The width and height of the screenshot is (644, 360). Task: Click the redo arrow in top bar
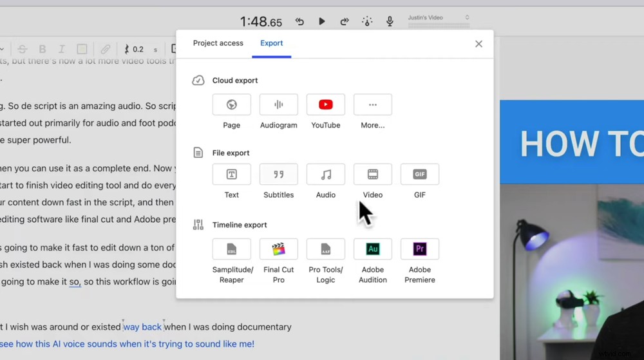344,21
